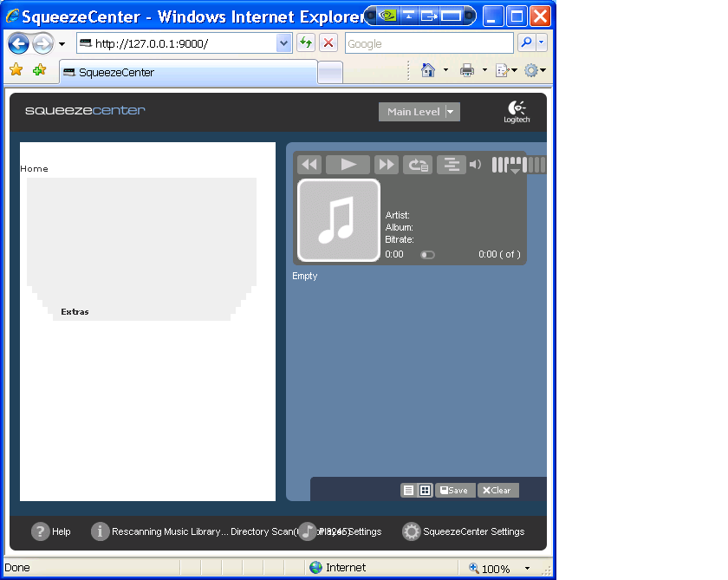The image size is (728, 580).
Task: Click the album artwork music note thumbnail
Action: pyautogui.click(x=339, y=220)
